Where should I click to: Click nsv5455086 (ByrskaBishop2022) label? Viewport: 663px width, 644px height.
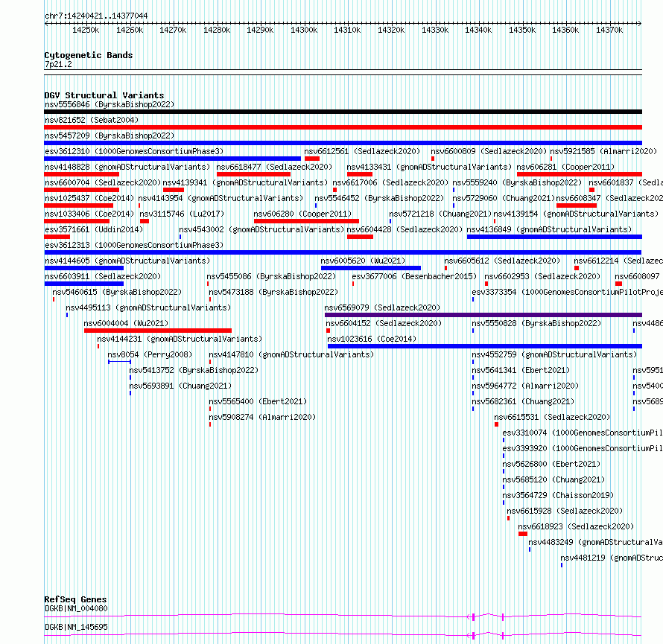(271, 276)
